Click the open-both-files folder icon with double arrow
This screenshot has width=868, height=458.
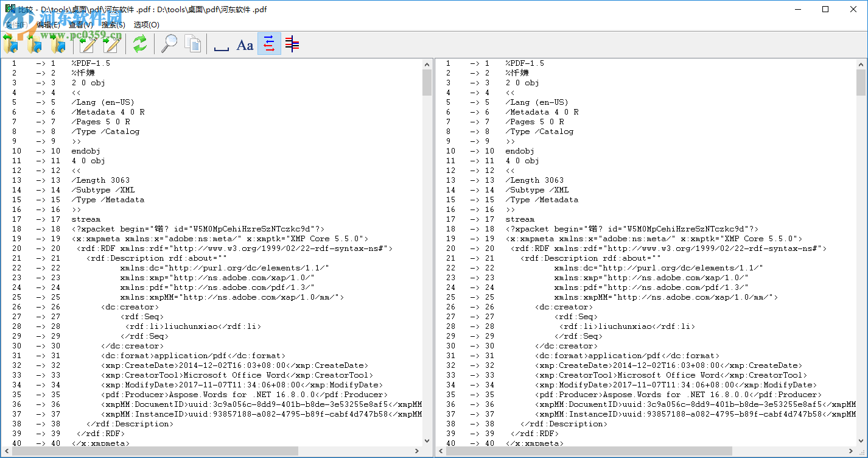tap(11, 44)
